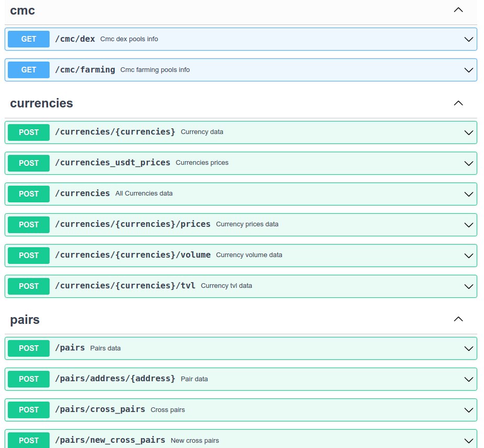Expand the /cmc/farming endpoint chevron
Viewport: 484px width, 448px height.
click(468, 70)
